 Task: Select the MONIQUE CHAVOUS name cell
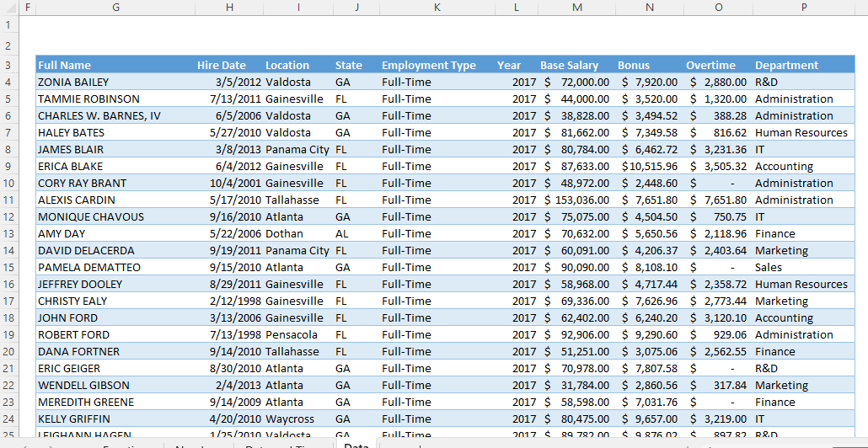coord(115,216)
